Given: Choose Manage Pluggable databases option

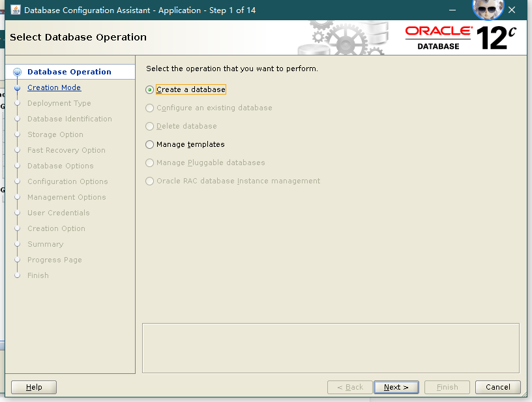Looking at the screenshot, I should tap(150, 162).
